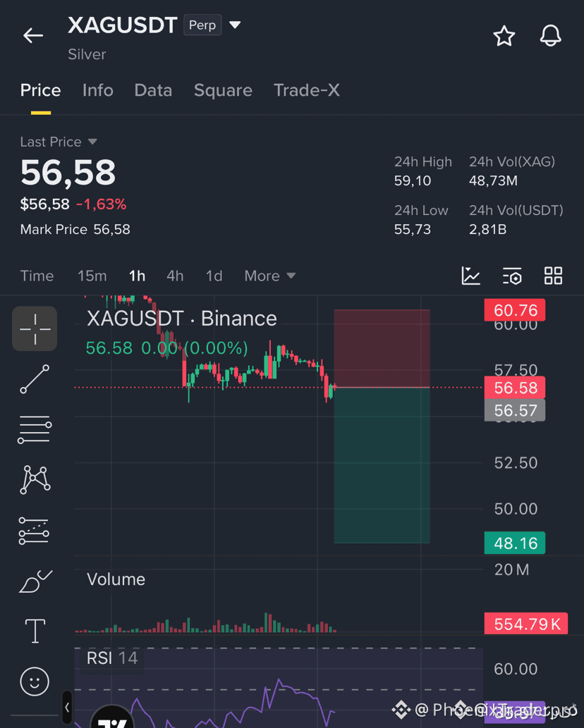Open price alerts bell icon
Viewport: 584px width, 728px height.
click(x=551, y=36)
